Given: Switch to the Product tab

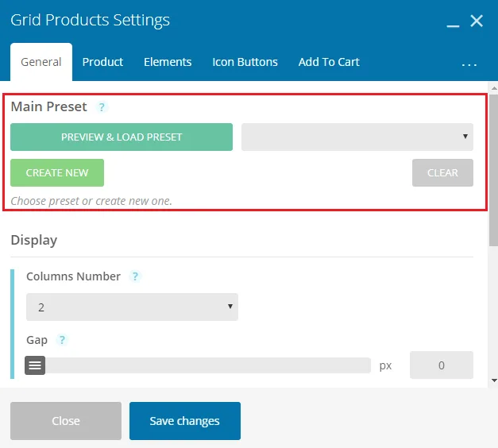Looking at the screenshot, I should (102, 62).
